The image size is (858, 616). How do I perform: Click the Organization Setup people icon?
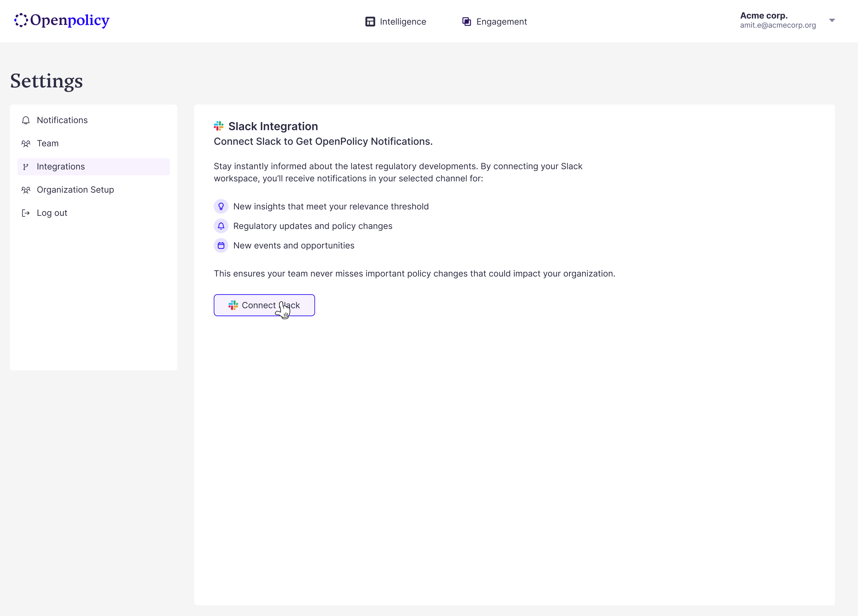pyautogui.click(x=26, y=190)
